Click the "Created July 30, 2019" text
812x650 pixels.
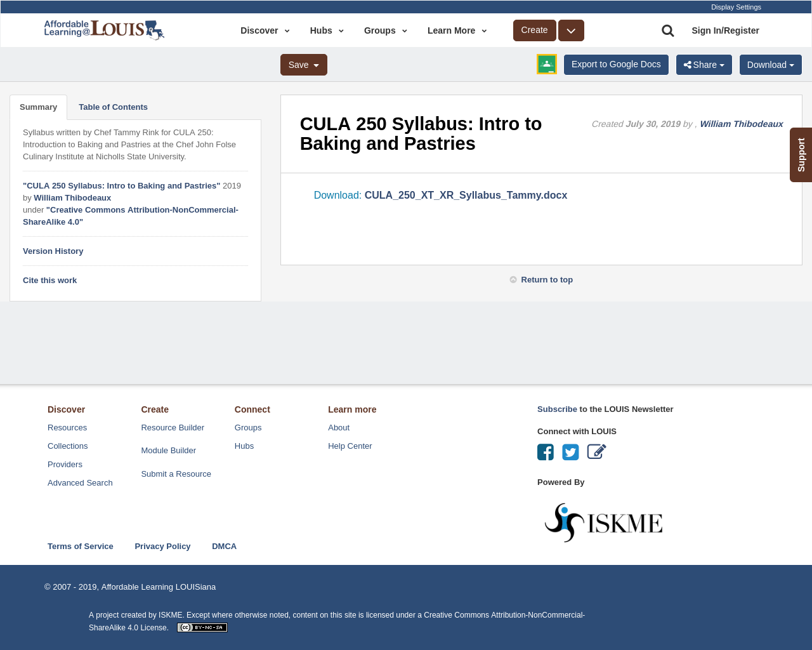point(636,124)
